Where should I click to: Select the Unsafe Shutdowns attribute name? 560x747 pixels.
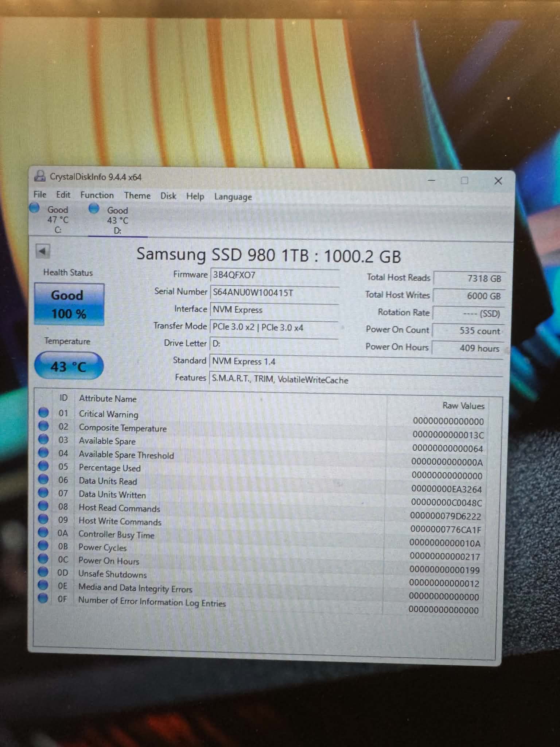click(112, 574)
